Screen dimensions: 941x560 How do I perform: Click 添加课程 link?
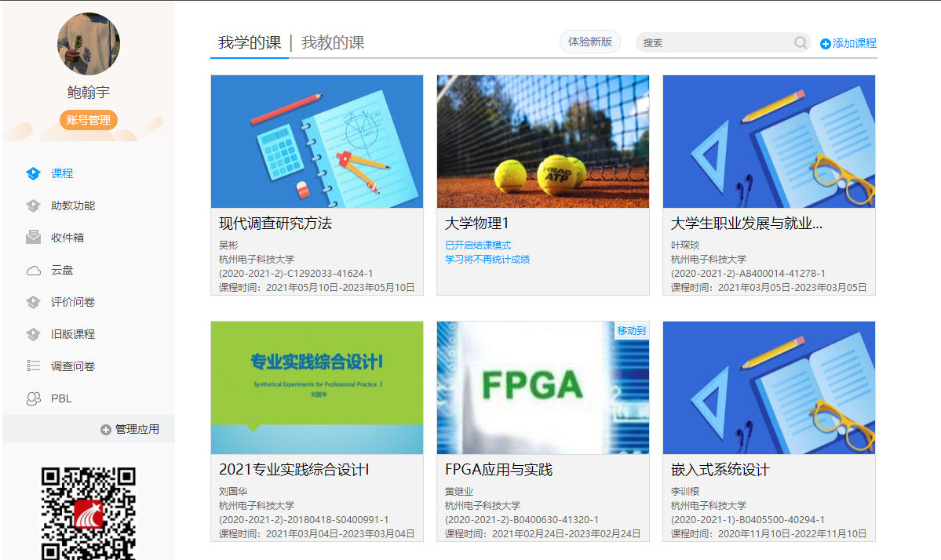[848, 43]
